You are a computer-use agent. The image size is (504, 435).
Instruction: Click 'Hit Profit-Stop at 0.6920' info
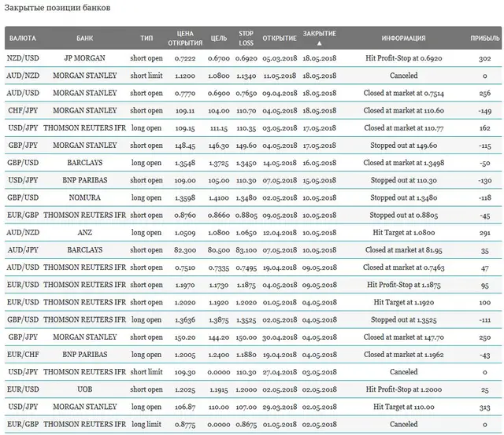pos(404,58)
